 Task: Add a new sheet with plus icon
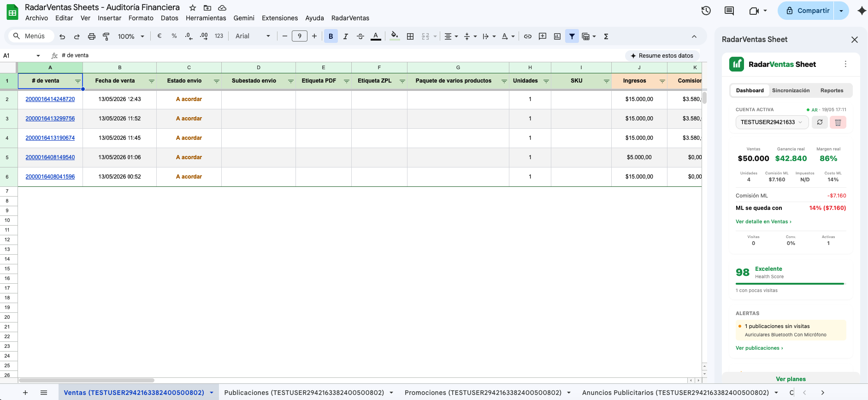coord(25,393)
